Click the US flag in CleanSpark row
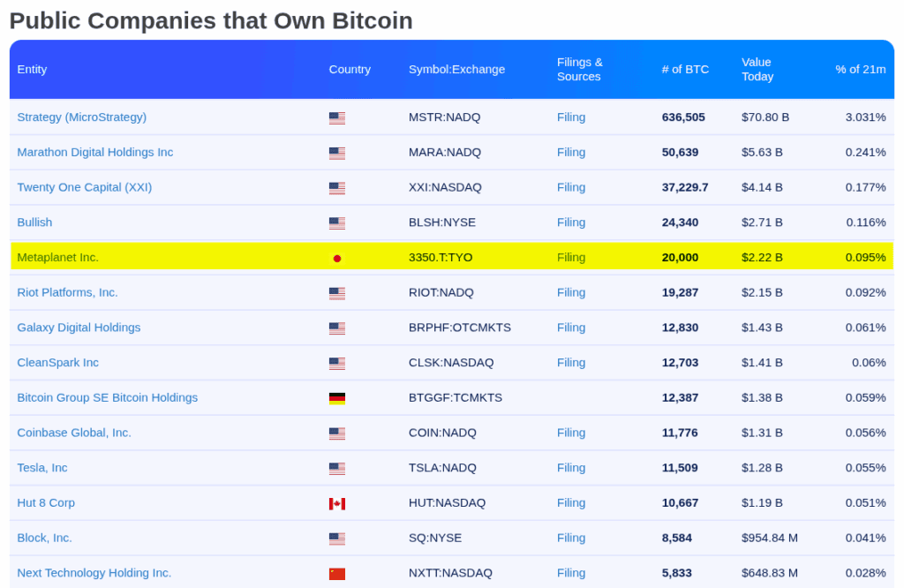 point(337,364)
